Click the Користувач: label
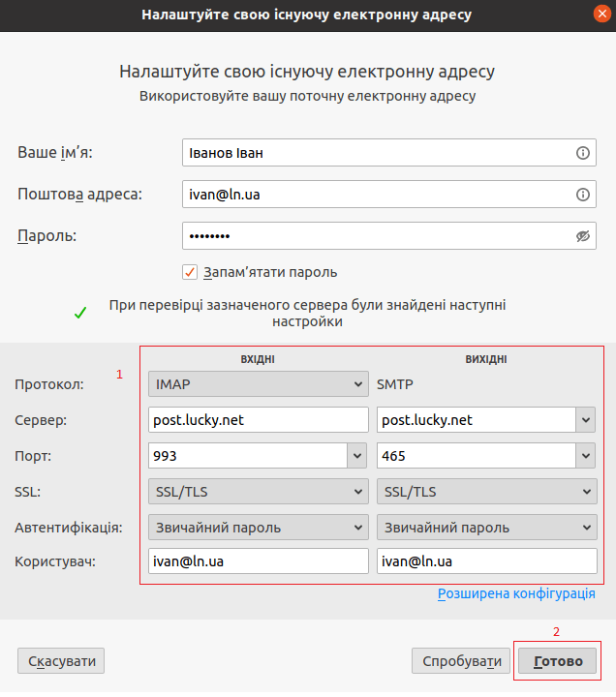The width and height of the screenshot is (616, 697). click(x=55, y=561)
